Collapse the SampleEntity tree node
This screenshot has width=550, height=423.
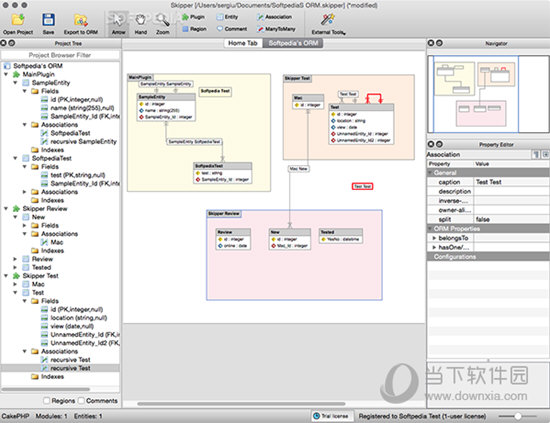(x=15, y=83)
